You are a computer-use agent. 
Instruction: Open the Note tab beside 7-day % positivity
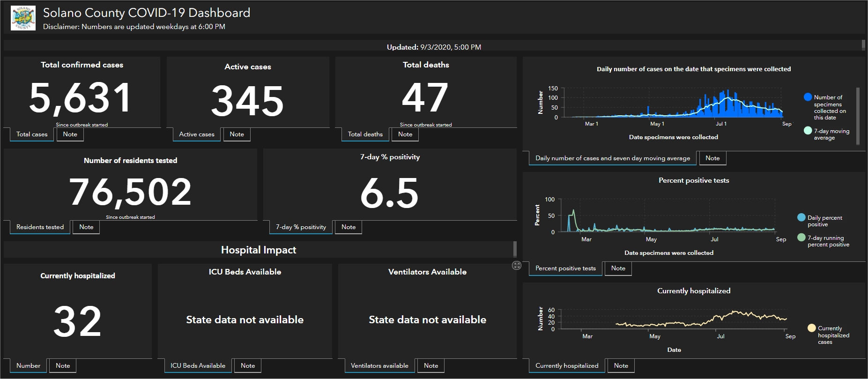click(349, 227)
